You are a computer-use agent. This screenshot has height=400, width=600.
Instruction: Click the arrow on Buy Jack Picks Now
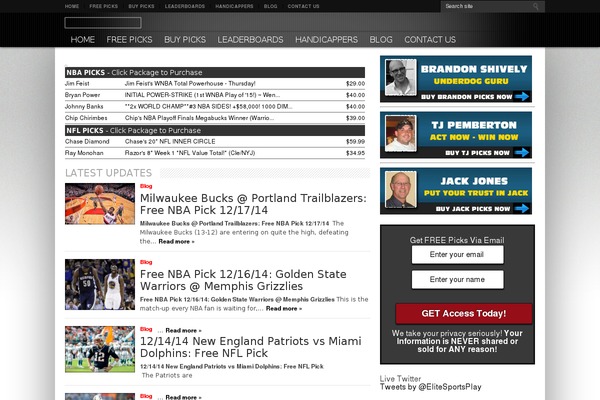(522, 209)
